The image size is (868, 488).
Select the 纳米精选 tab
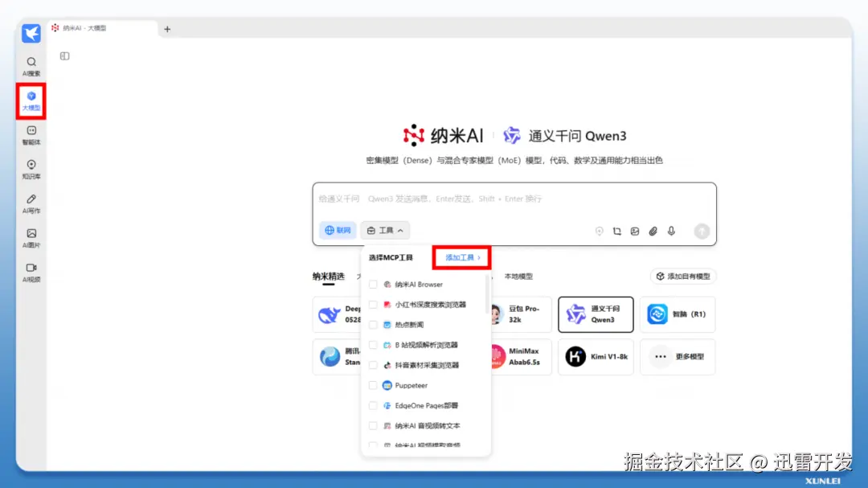point(328,277)
